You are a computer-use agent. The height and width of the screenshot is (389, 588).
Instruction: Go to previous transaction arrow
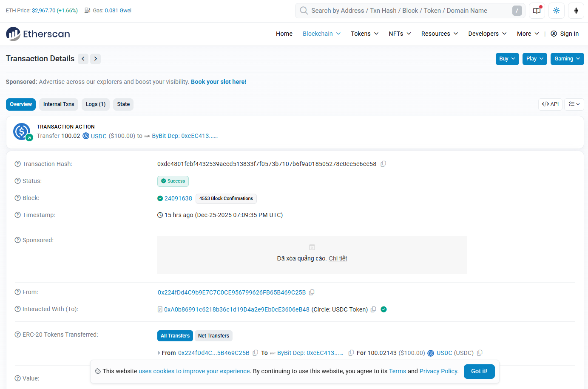pyautogui.click(x=83, y=59)
